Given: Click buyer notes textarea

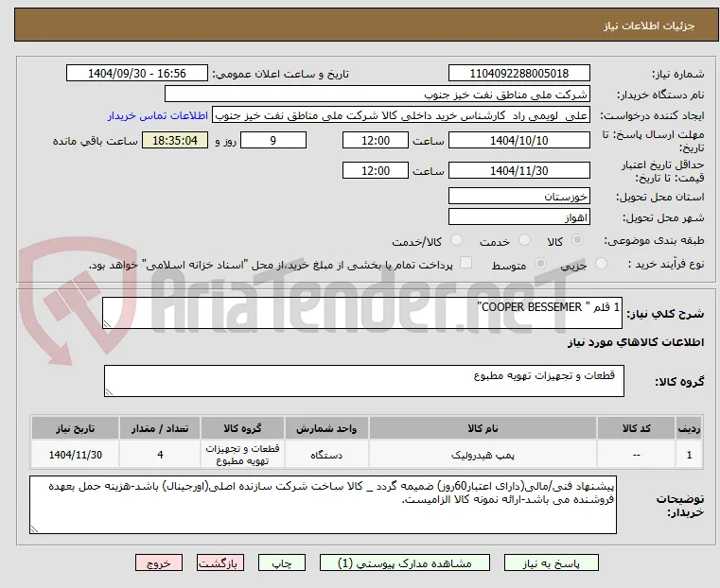Looking at the screenshot, I should pos(323,505).
